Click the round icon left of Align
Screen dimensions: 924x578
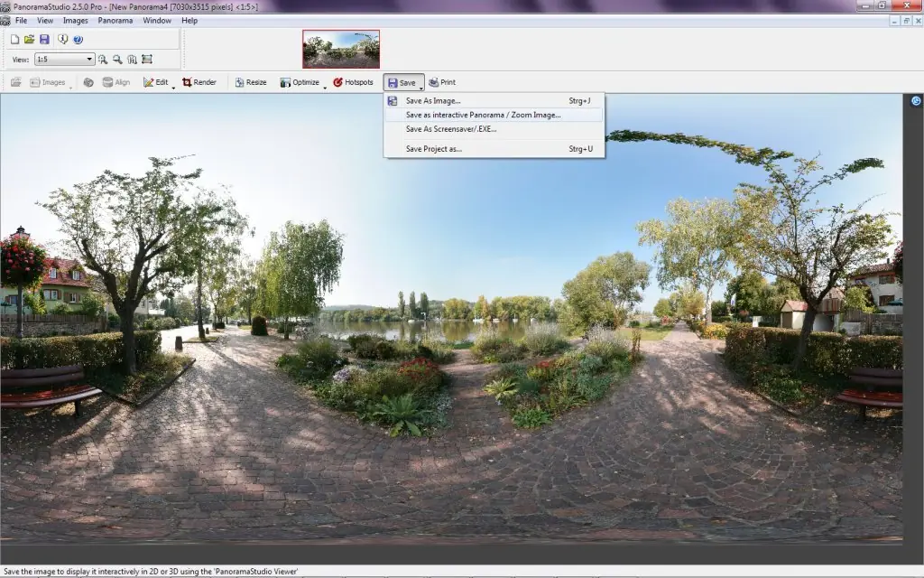88,82
